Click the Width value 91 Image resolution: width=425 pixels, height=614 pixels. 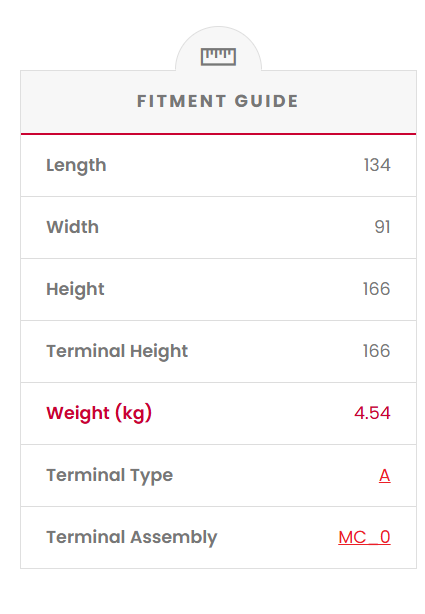(382, 227)
